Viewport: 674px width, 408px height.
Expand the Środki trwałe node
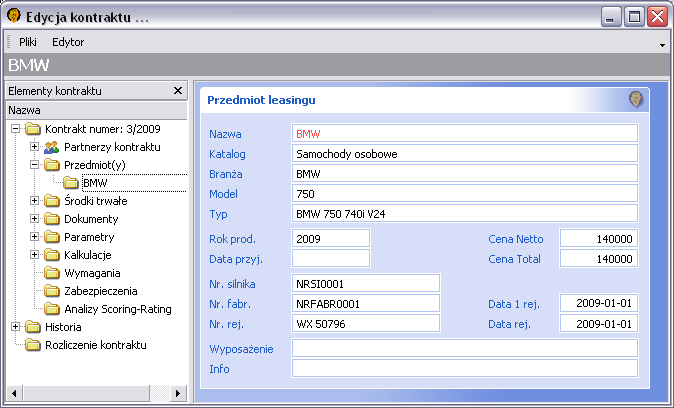pyautogui.click(x=34, y=201)
